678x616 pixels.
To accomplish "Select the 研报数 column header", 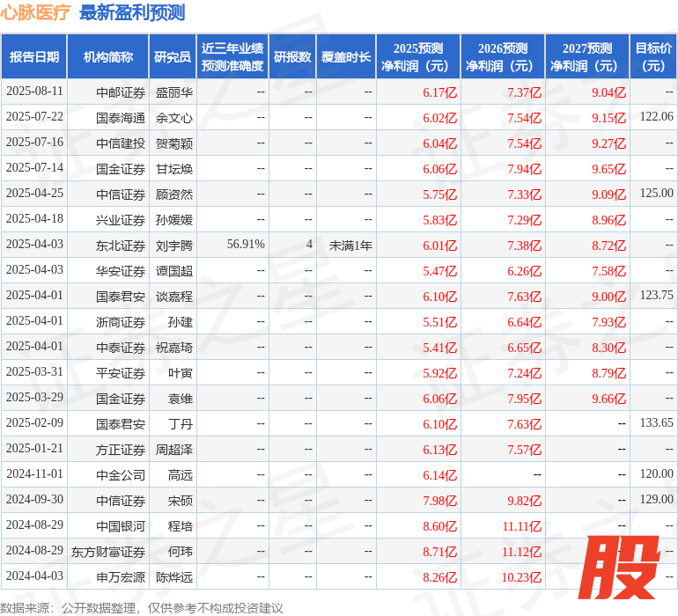I will click(292, 57).
